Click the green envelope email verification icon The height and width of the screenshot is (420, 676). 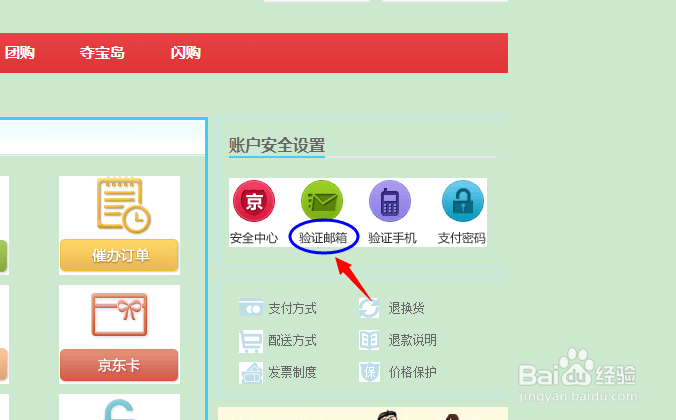click(322, 201)
